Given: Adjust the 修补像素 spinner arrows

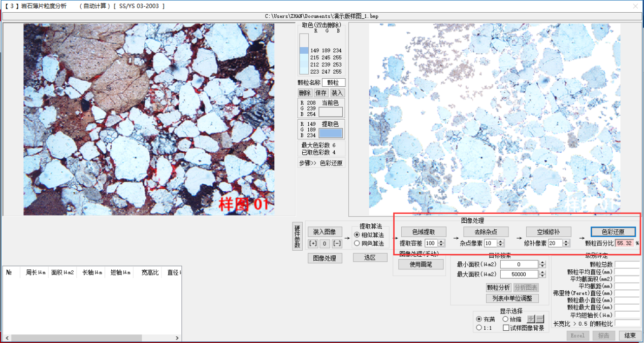Looking at the screenshot, I should pyautogui.click(x=566, y=244).
